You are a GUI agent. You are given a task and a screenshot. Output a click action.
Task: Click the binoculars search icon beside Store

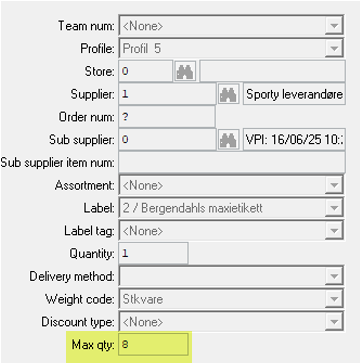click(186, 71)
